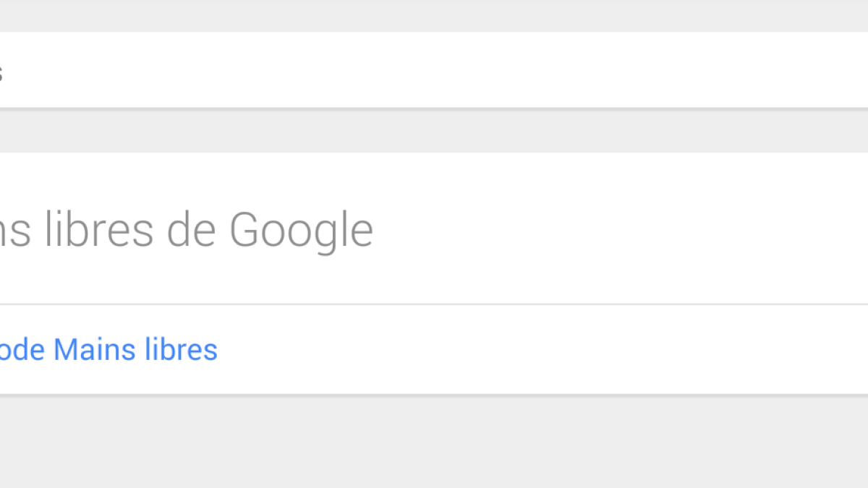
Task: Tap empty white space right of the blue link
Action: (x=542, y=350)
